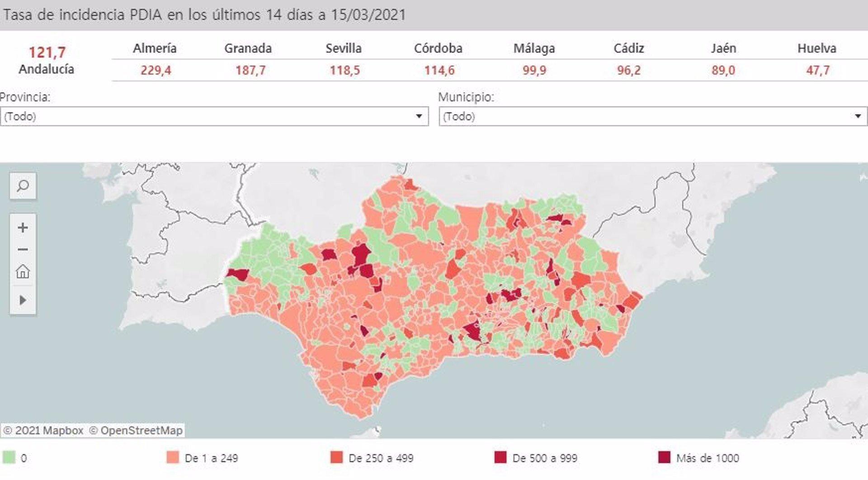The width and height of the screenshot is (868, 480).
Task: Select the Almería province header
Action: (x=155, y=48)
